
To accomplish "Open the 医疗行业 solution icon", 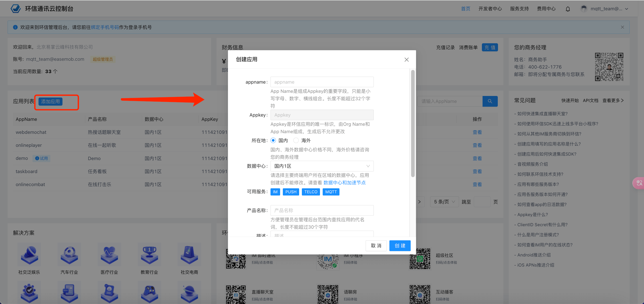I will (x=109, y=255).
